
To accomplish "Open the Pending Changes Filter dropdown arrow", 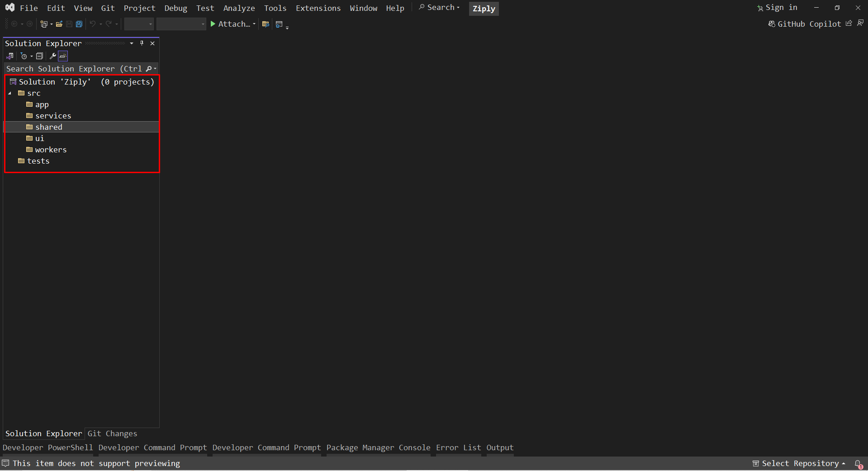I will click(31, 56).
